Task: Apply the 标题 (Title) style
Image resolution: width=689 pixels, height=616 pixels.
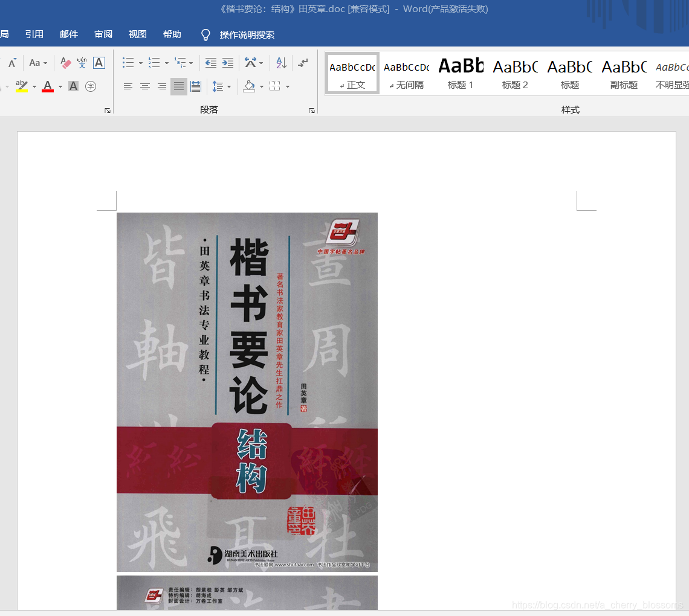Action: [569, 74]
